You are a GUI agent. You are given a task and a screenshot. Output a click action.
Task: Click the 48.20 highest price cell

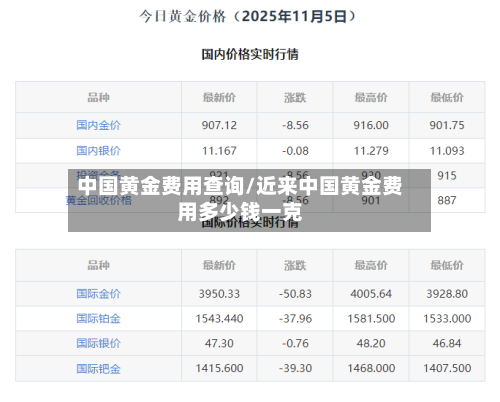[x=371, y=343]
